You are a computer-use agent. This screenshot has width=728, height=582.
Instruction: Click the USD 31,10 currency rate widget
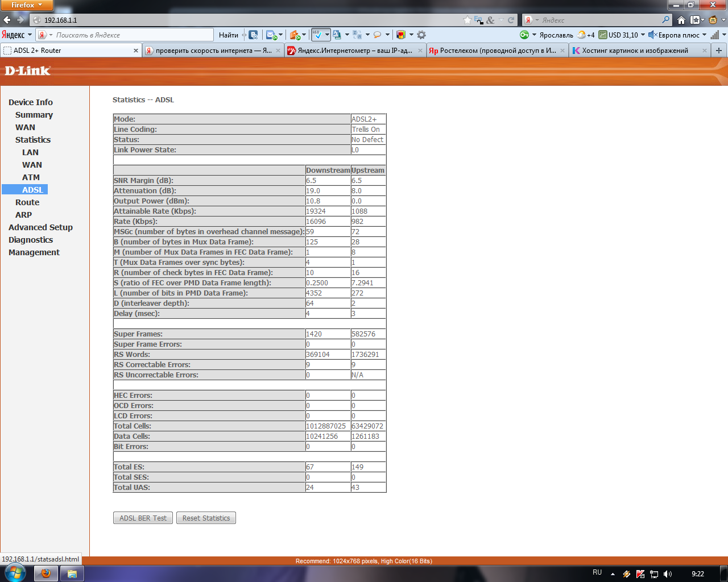618,35
